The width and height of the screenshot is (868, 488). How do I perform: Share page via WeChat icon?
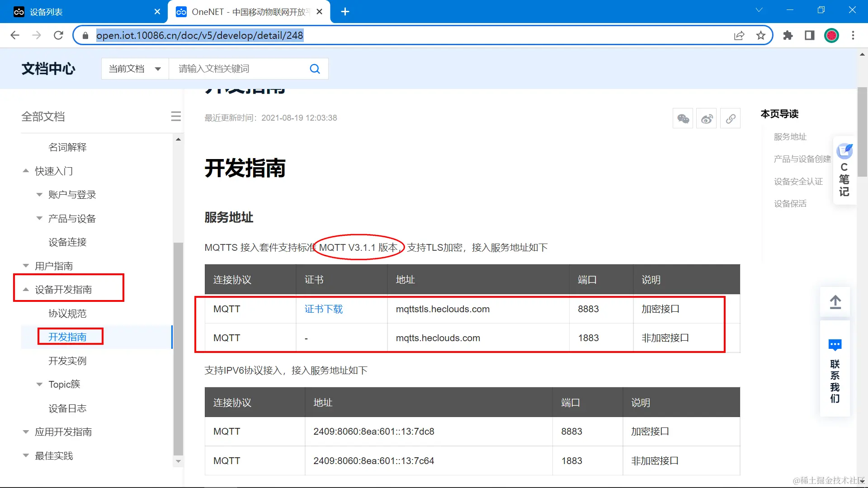click(683, 118)
